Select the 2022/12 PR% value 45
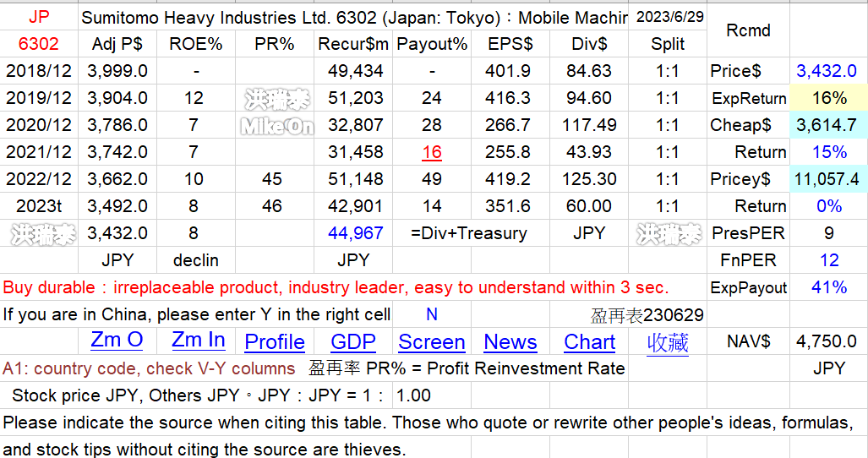 point(275,179)
